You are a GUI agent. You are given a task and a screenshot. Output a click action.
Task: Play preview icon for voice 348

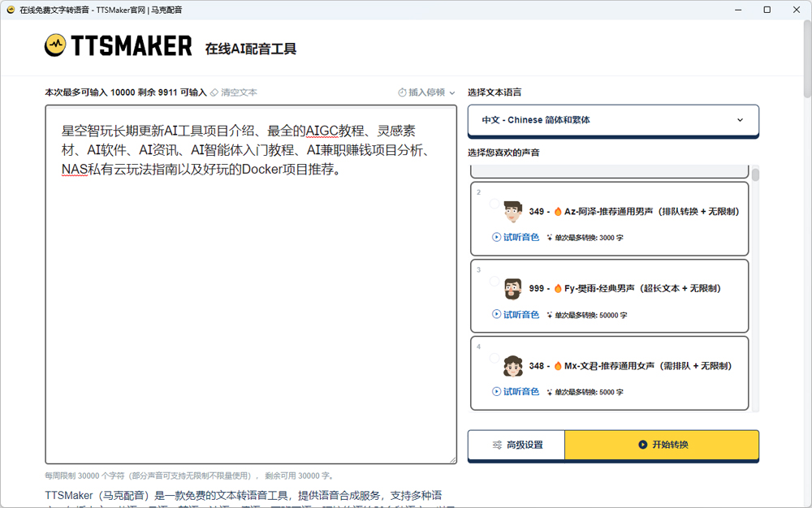point(496,392)
